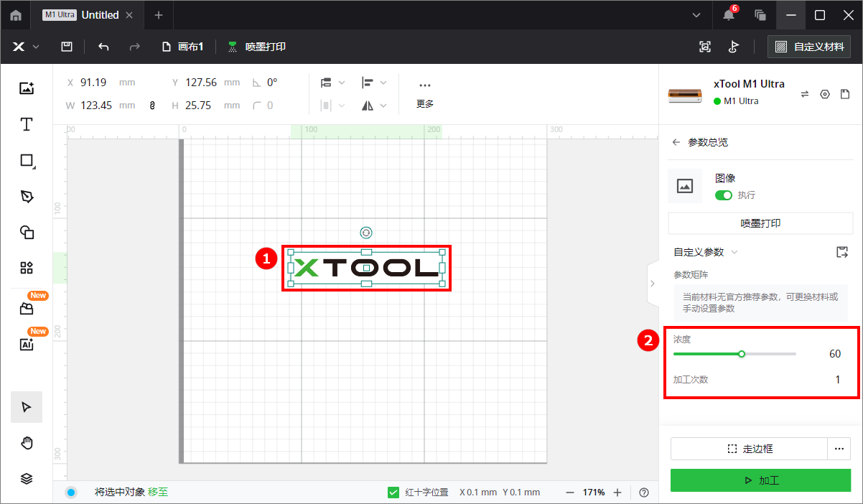Select the Pen vector tool
This screenshot has height=504, width=863.
pos(27,197)
